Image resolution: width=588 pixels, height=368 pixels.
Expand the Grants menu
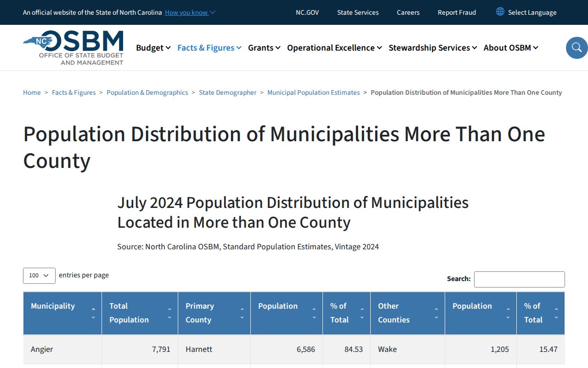pos(264,47)
